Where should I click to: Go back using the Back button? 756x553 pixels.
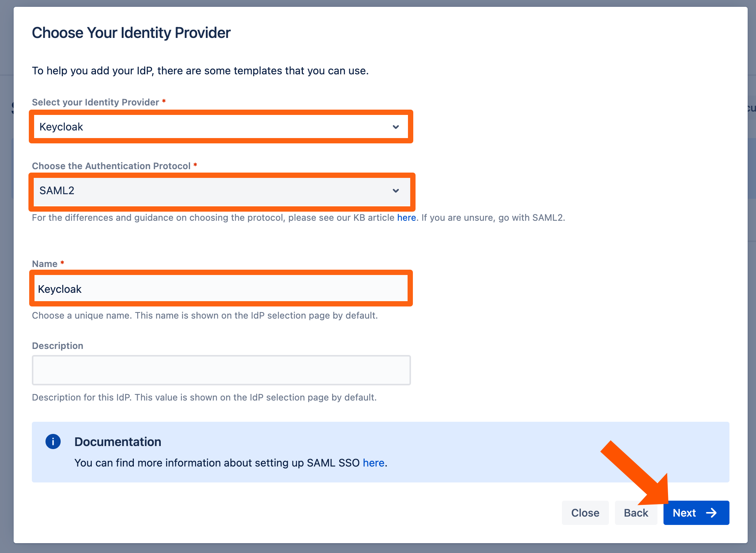(636, 513)
